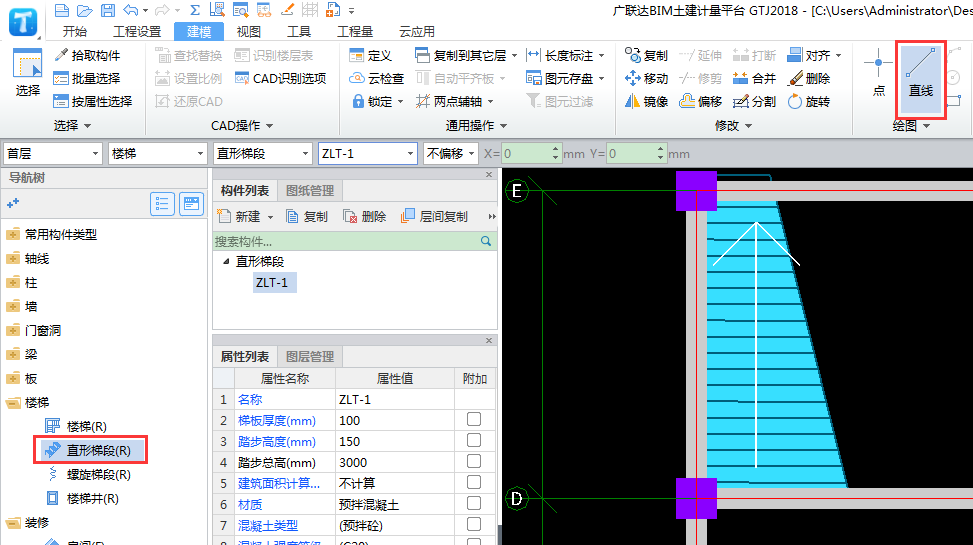Screen dimensions: 973x545
Task: Click 拾取构件 pick component tool
Action: 87,55
